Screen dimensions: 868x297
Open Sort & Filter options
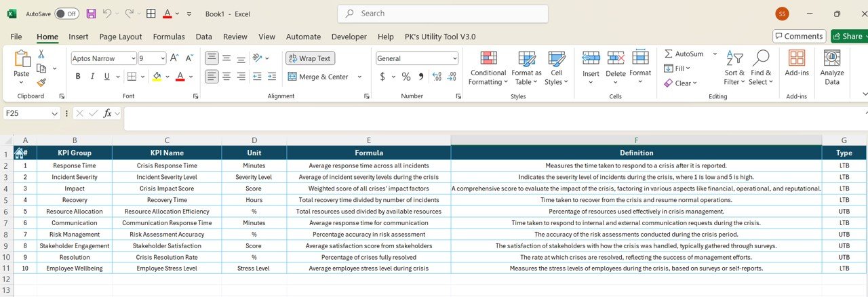pos(734,68)
